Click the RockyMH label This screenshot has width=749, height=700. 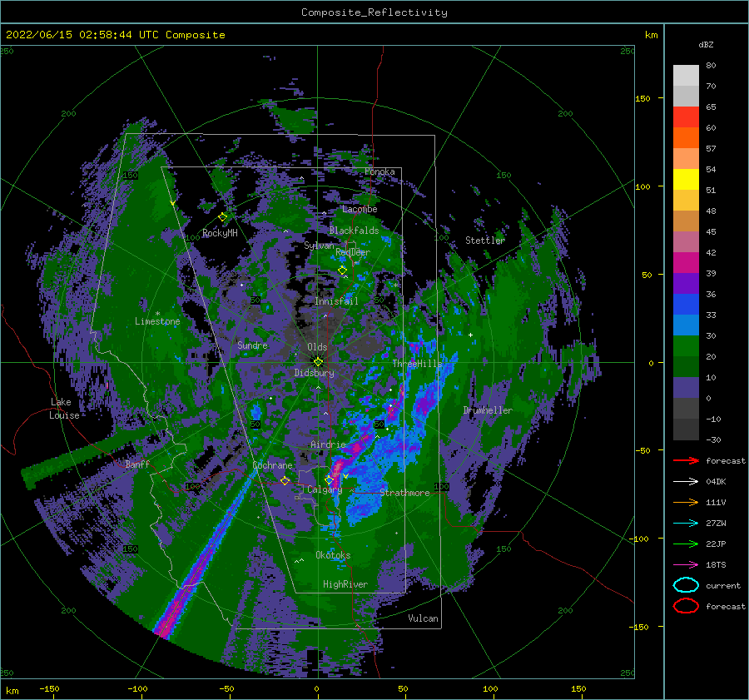[x=220, y=233]
